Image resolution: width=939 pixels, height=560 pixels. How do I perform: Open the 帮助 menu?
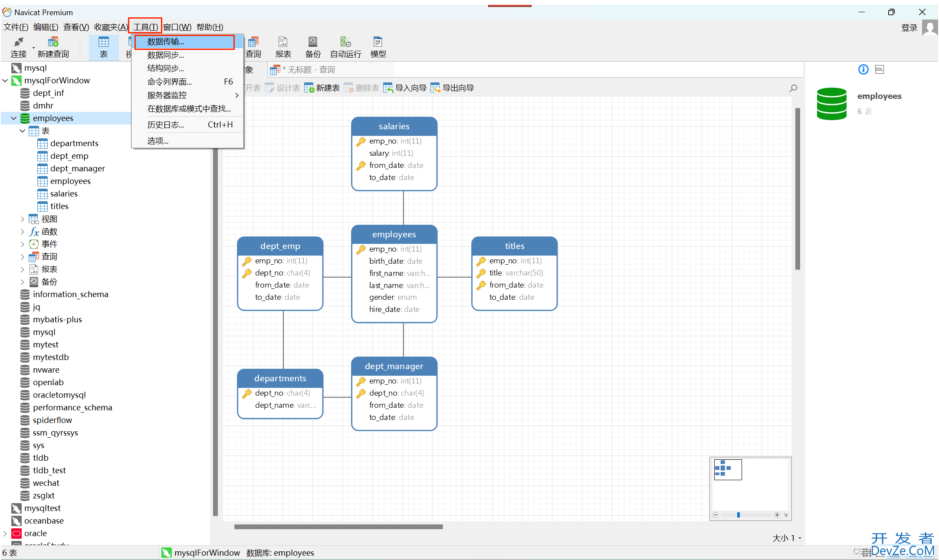click(x=210, y=27)
